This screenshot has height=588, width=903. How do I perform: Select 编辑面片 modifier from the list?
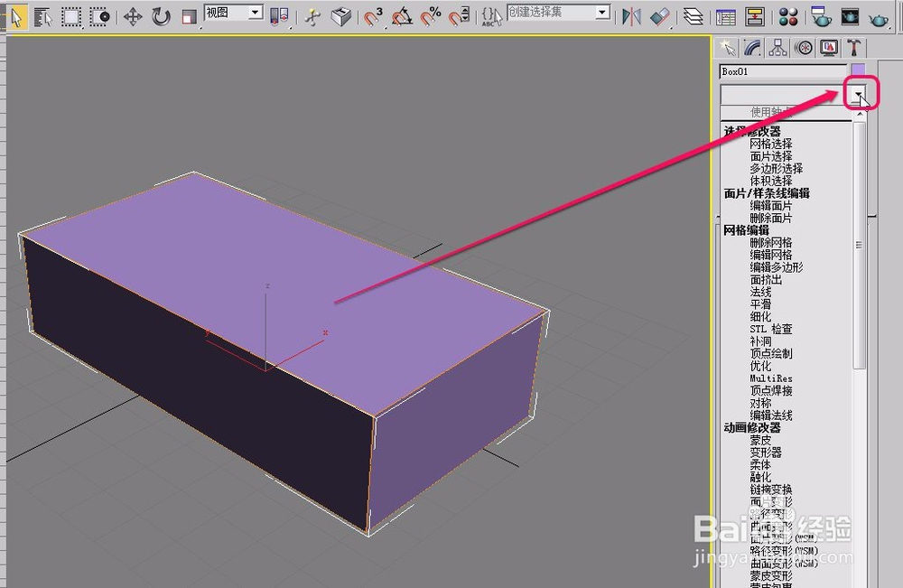(770, 206)
